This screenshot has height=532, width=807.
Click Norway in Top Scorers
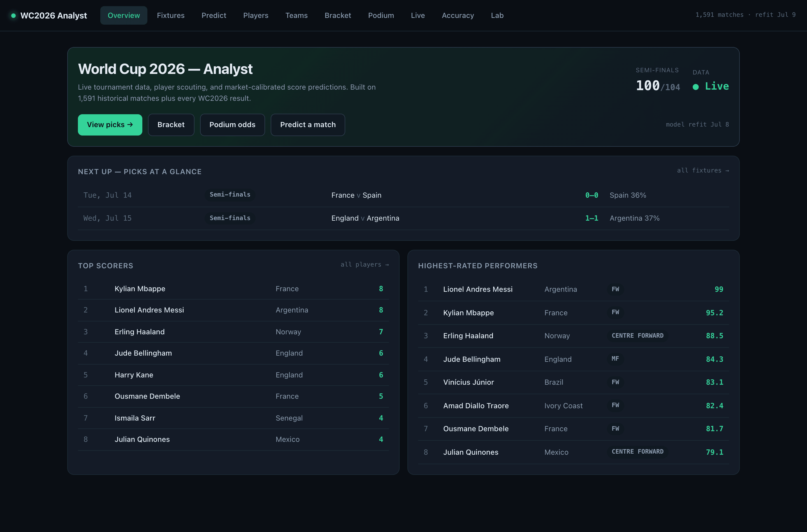click(x=288, y=332)
